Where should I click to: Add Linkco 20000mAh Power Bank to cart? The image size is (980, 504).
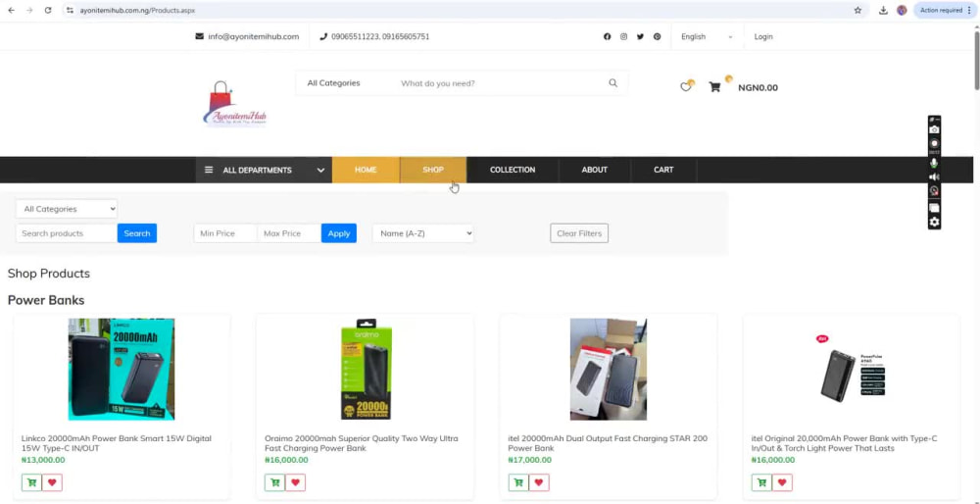(31, 482)
